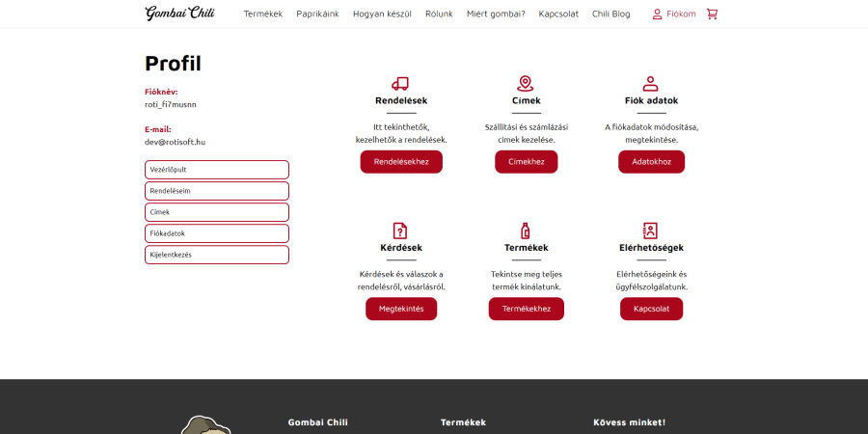Viewport: 868px width, 434px height.
Task: Click the delivery truck icon above Rendelések
Action: 400,84
